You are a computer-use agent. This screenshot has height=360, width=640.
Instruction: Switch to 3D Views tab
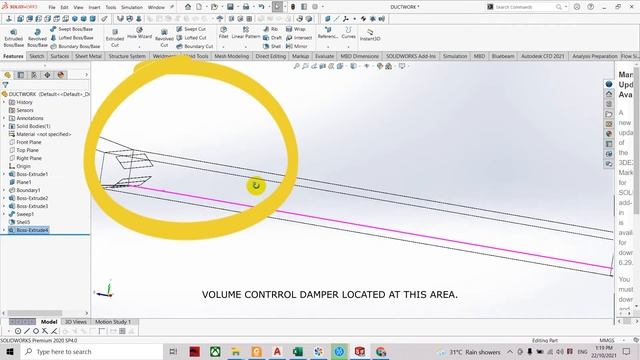76,322
